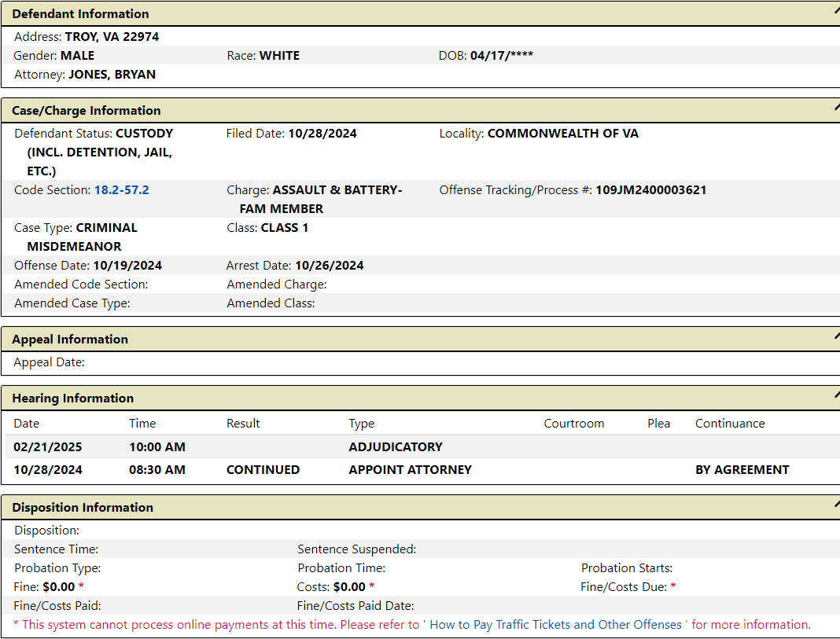Click the Result column header

[243, 424]
